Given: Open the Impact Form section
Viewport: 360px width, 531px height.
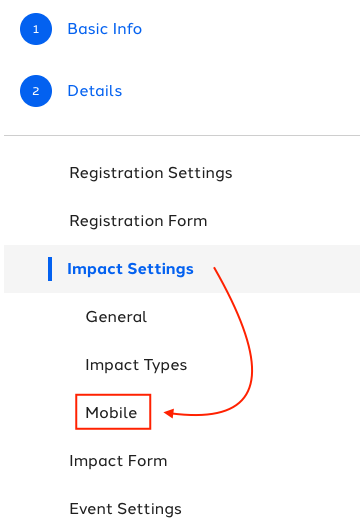Looking at the screenshot, I should click(118, 461).
